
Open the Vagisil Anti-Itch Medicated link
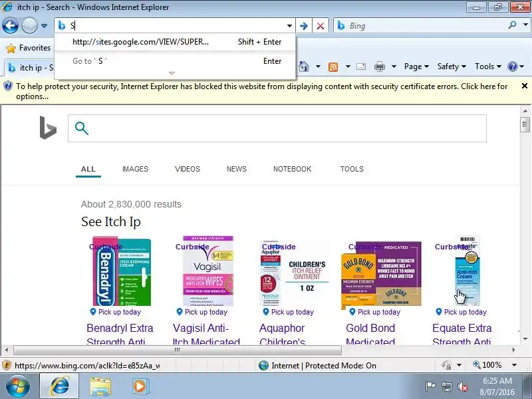206,334
